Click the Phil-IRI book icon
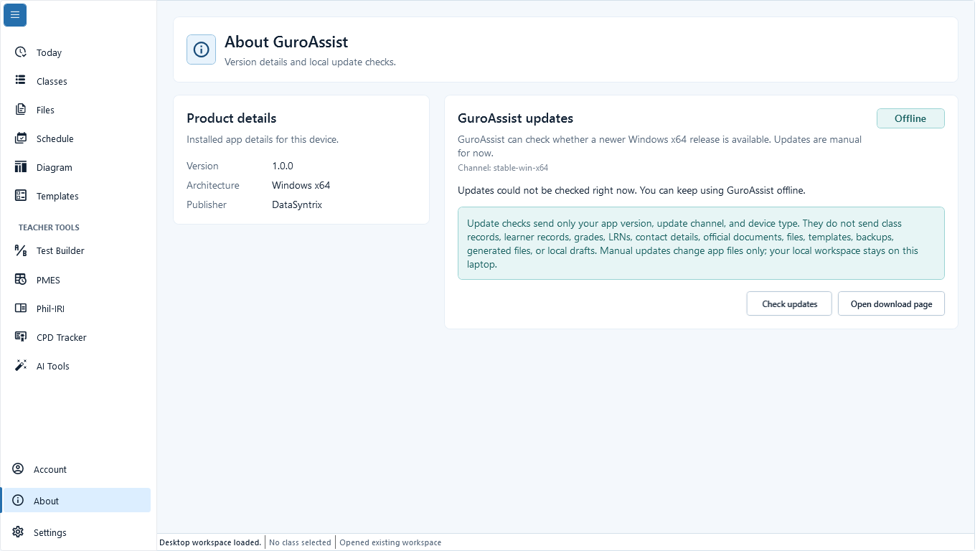 coord(21,309)
